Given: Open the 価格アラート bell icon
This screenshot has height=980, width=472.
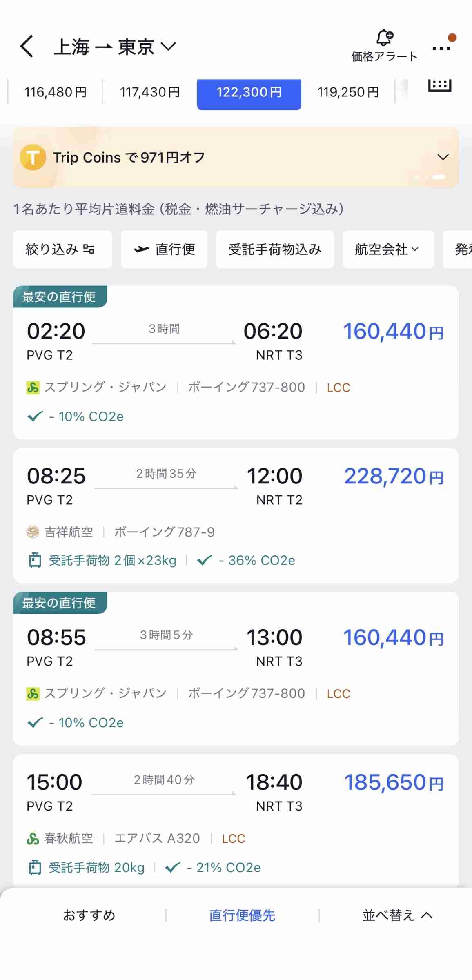Looking at the screenshot, I should [384, 38].
